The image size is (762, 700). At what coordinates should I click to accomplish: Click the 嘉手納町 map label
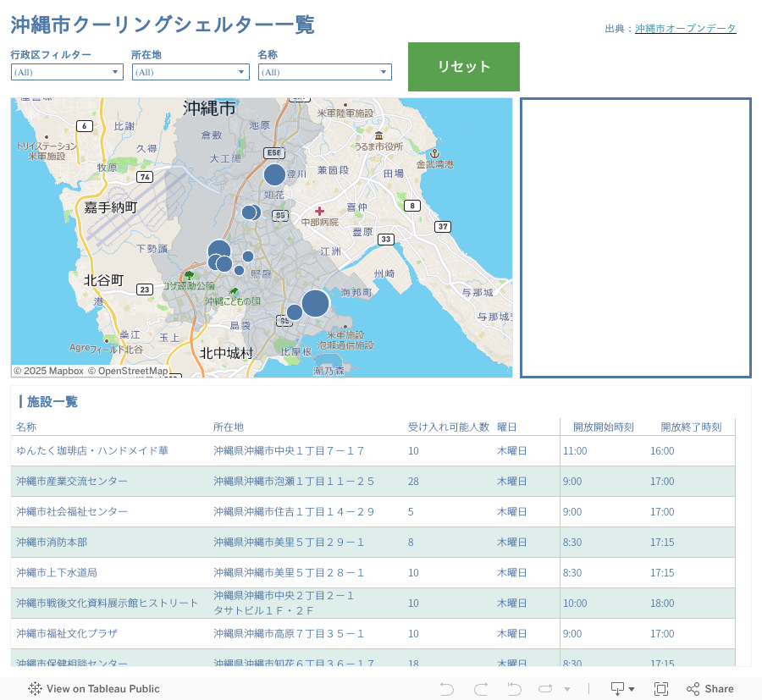111,208
